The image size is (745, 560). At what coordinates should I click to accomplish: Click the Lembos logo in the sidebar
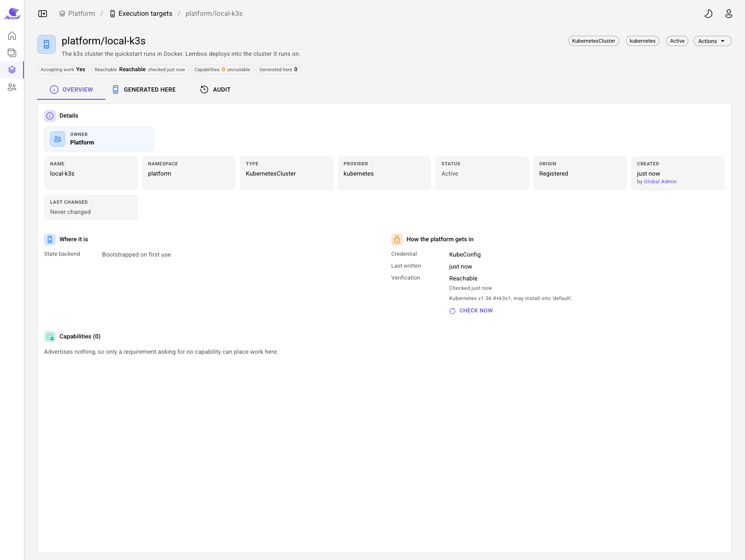(12, 14)
